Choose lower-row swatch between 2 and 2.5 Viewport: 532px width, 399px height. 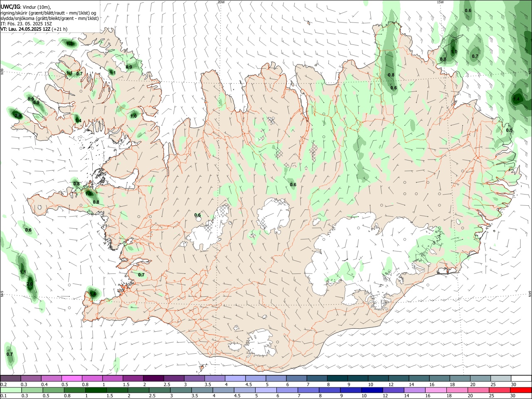click(138, 390)
